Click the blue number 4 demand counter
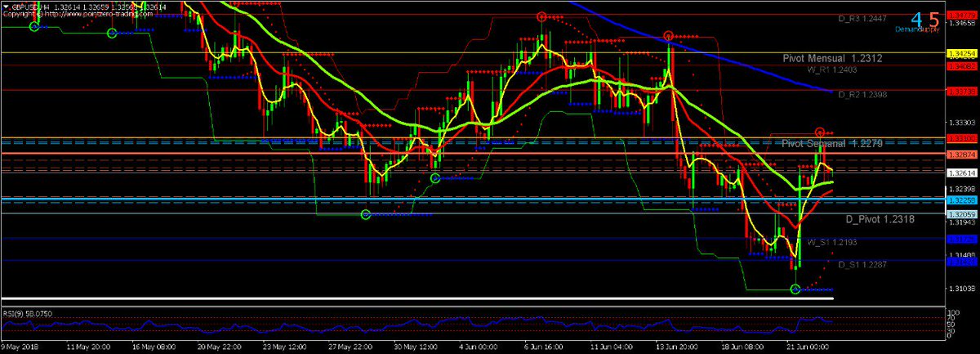 [x=917, y=18]
